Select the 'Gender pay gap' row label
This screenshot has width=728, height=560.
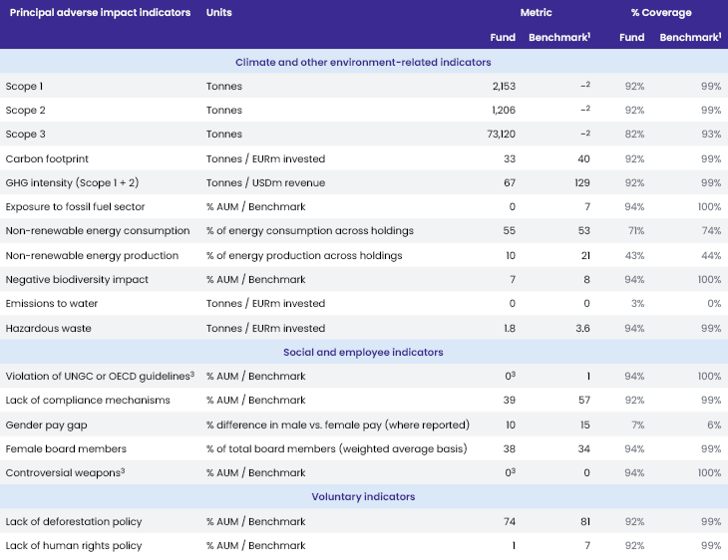41,424
